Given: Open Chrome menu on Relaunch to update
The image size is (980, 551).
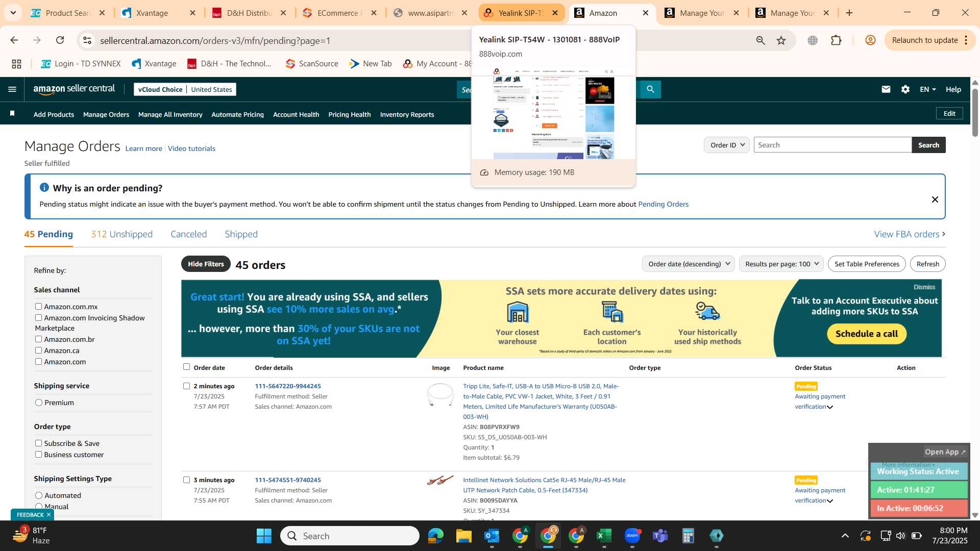Looking at the screenshot, I should pos(966,40).
